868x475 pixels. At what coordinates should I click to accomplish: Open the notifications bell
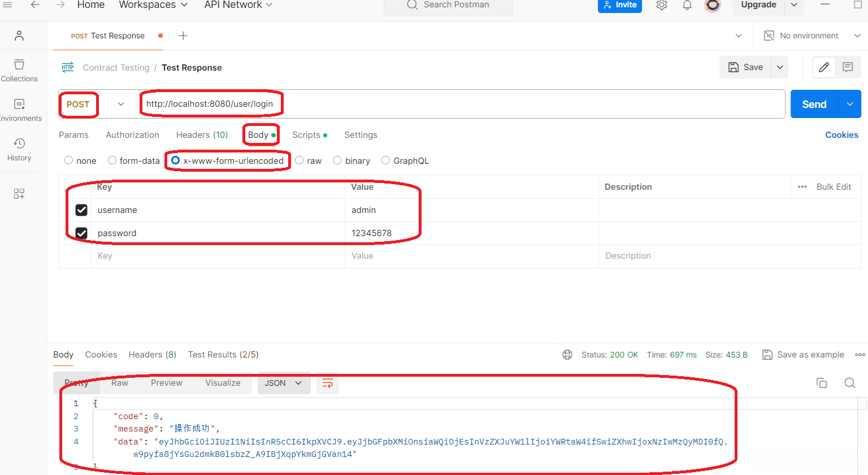coord(687,5)
